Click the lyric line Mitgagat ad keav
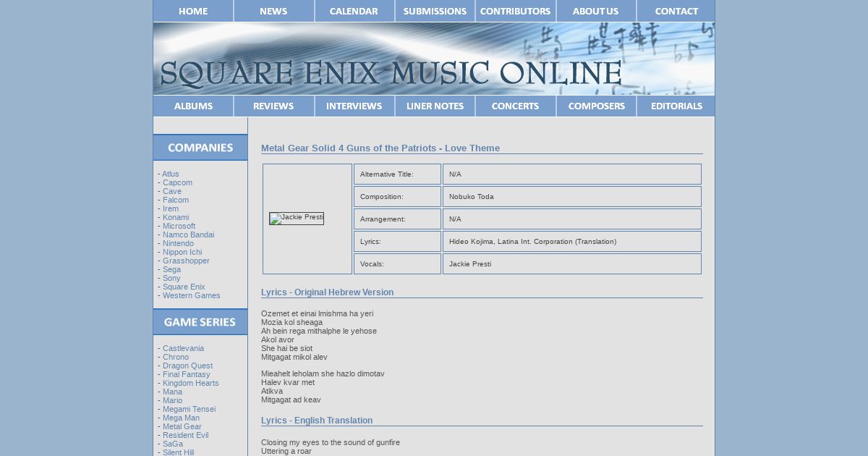 [x=291, y=400]
